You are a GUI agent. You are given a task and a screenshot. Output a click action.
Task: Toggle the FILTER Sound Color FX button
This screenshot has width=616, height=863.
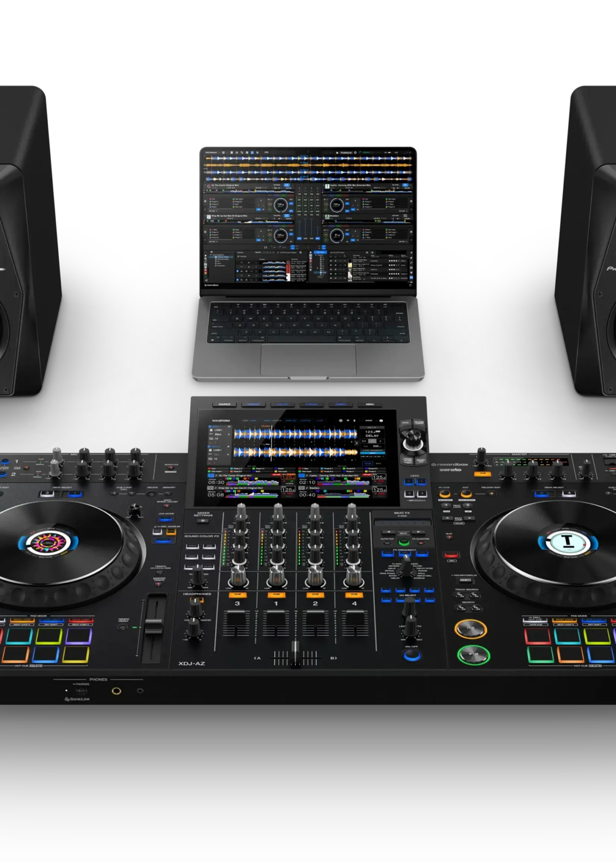pyautogui.click(x=208, y=567)
